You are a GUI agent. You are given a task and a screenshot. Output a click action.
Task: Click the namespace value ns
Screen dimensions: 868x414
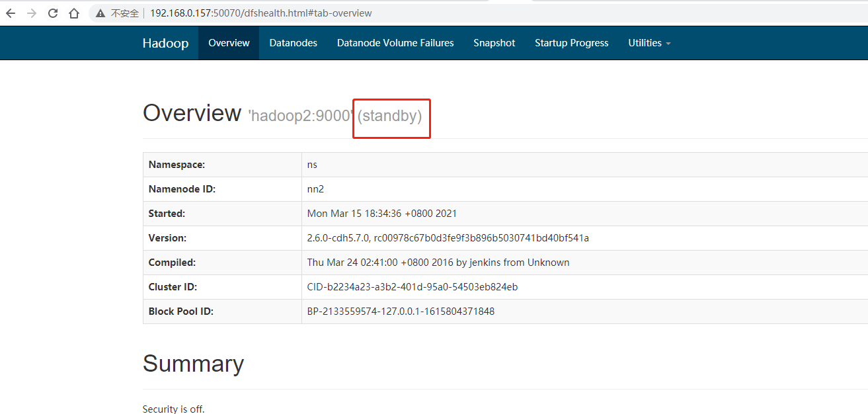312,165
